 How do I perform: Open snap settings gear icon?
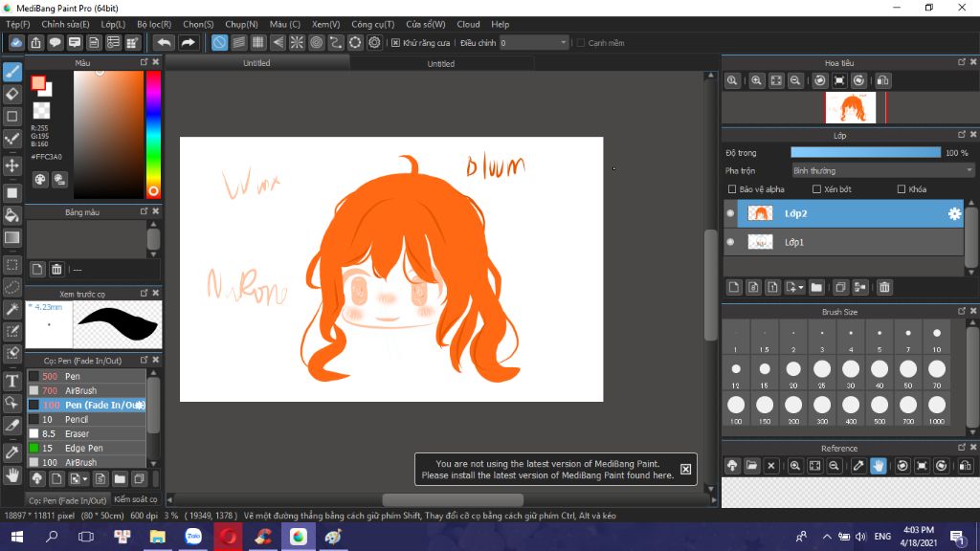click(374, 42)
